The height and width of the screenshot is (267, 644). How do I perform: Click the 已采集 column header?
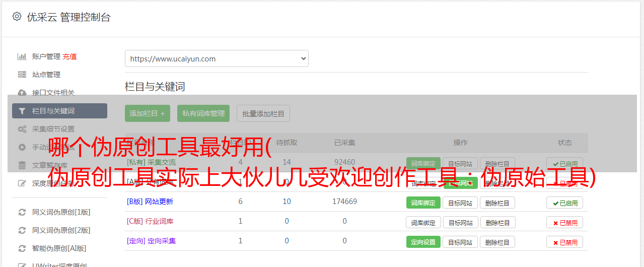pyautogui.click(x=344, y=143)
